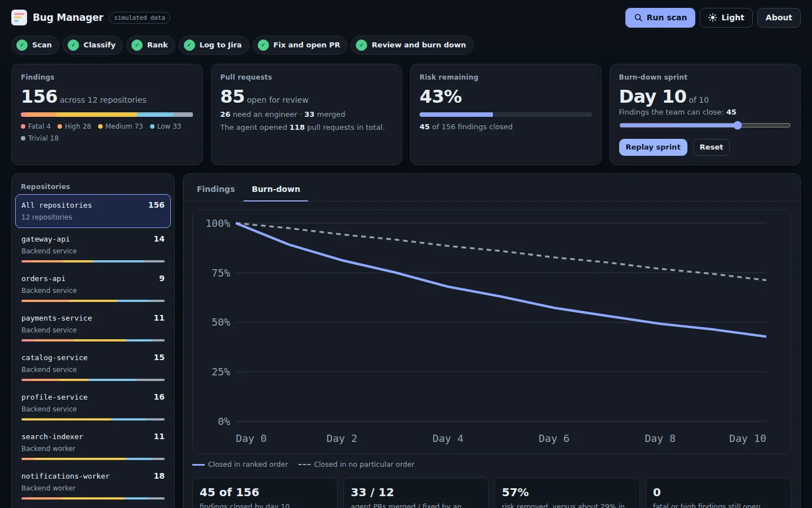
Task: Select All repositories in the list
Action: click(93, 211)
